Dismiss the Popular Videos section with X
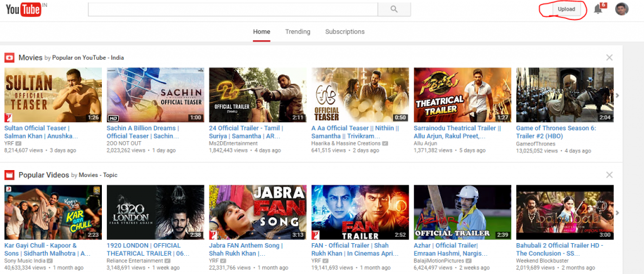The width and height of the screenshot is (644, 274). tap(609, 175)
